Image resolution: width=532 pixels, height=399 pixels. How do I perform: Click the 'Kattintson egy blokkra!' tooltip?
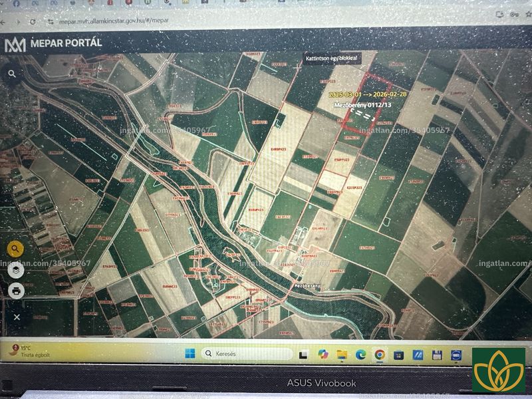[x=331, y=59]
